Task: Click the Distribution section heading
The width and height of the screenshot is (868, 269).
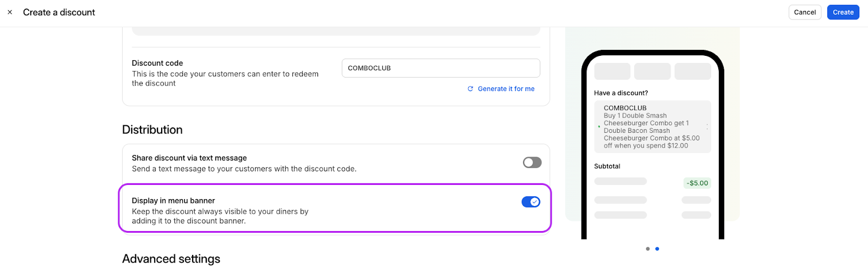Action: coord(152,130)
